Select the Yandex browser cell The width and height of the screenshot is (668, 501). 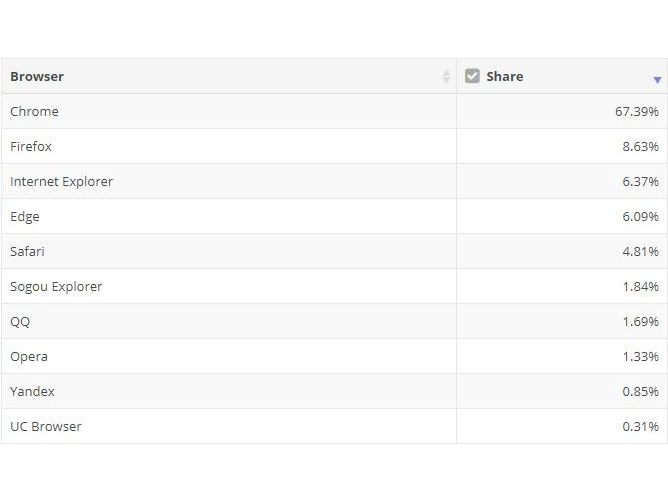click(x=32, y=392)
